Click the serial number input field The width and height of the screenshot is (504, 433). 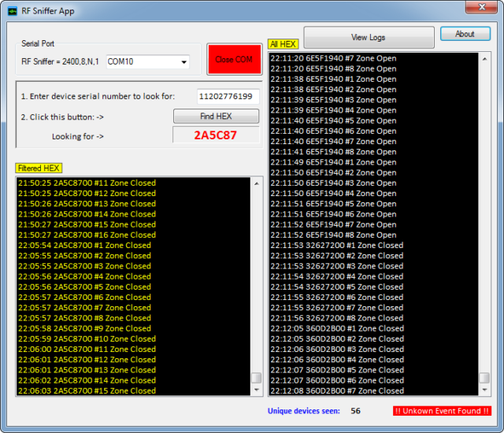[x=228, y=96]
